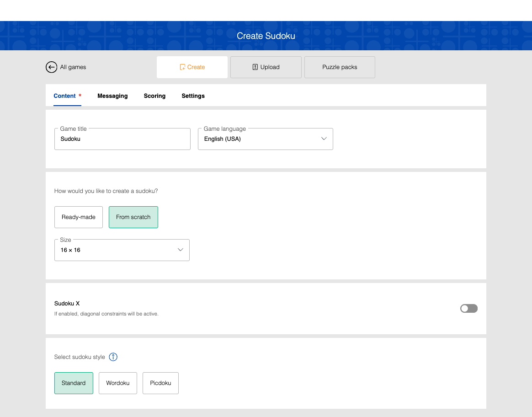
Task: Enable the Sudoku X toggle
Action: [x=468, y=309]
